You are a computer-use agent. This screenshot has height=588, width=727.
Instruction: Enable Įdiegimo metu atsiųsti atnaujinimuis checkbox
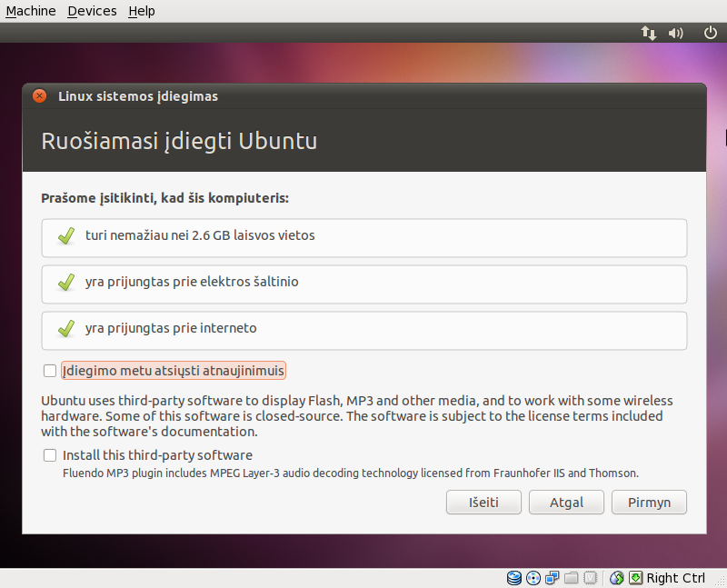click(50, 371)
